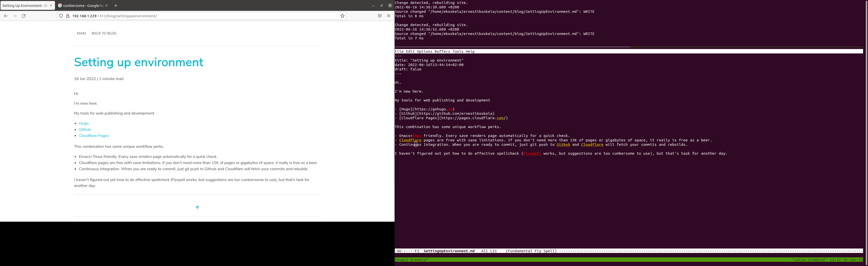The width and height of the screenshot is (868, 266).
Task: Follow the MAIN navigation link
Action: [x=81, y=33]
